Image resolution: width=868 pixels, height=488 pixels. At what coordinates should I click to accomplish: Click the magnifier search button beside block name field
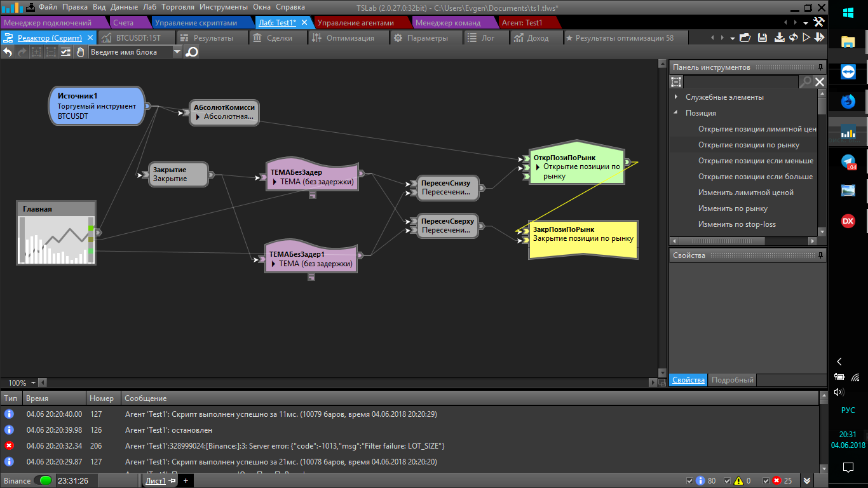(191, 52)
